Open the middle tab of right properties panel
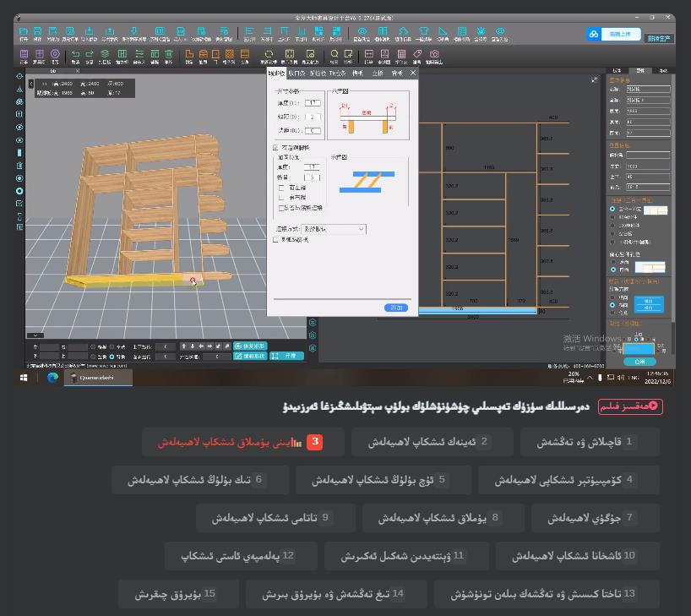 tap(640, 70)
